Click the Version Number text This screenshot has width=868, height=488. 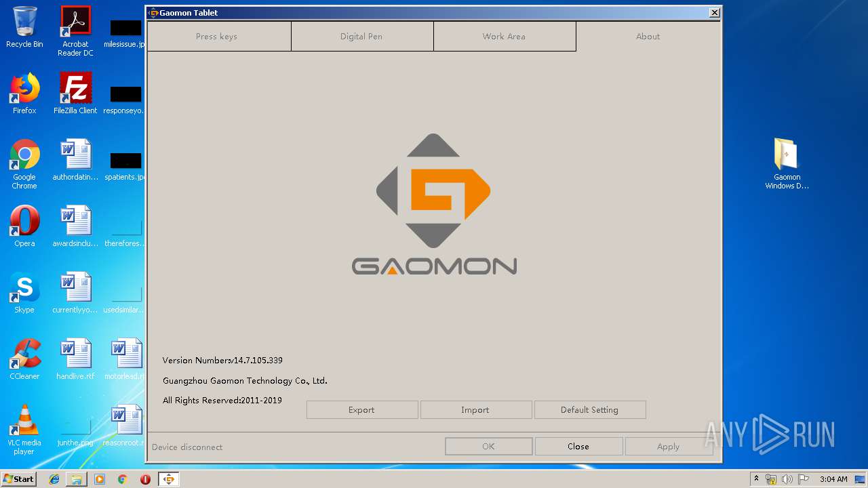click(222, 361)
